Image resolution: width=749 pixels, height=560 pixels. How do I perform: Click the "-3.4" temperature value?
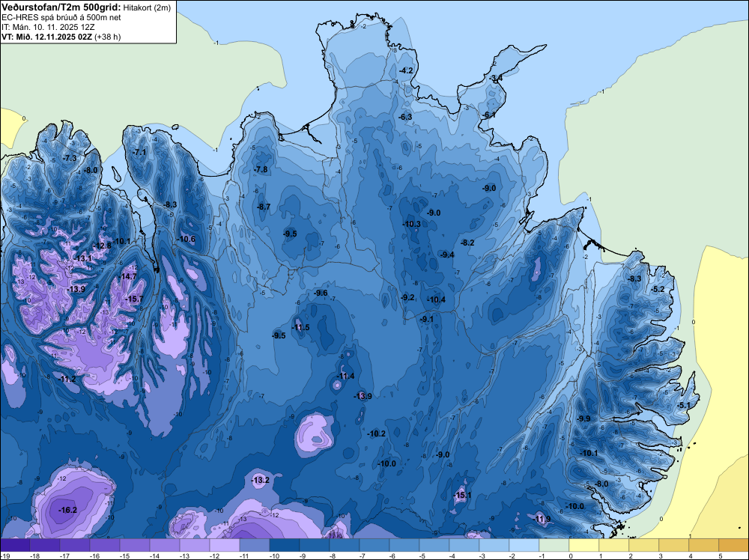(x=497, y=78)
